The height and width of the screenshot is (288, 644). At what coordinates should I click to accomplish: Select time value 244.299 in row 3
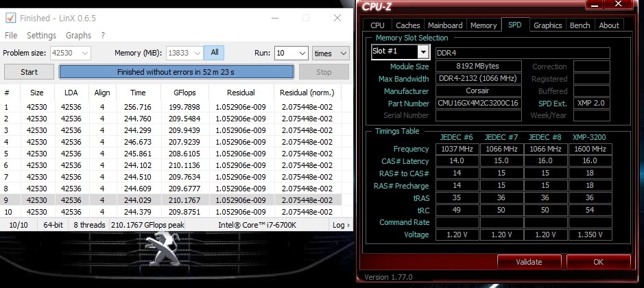[138, 130]
